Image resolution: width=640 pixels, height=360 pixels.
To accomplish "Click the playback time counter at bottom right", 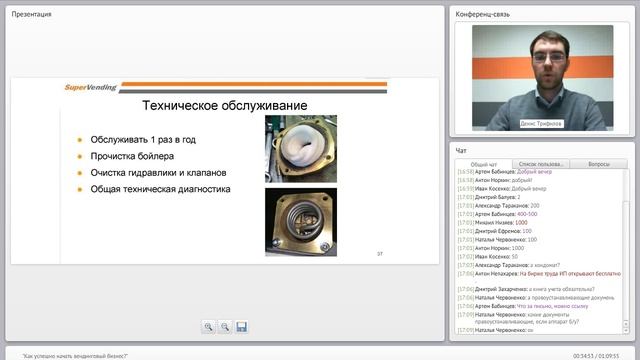I will pos(596,356).
